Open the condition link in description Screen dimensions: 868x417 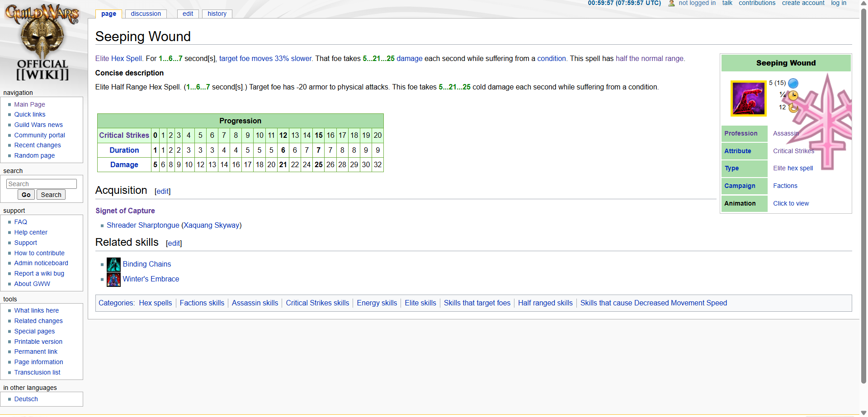tap(552, 59)
